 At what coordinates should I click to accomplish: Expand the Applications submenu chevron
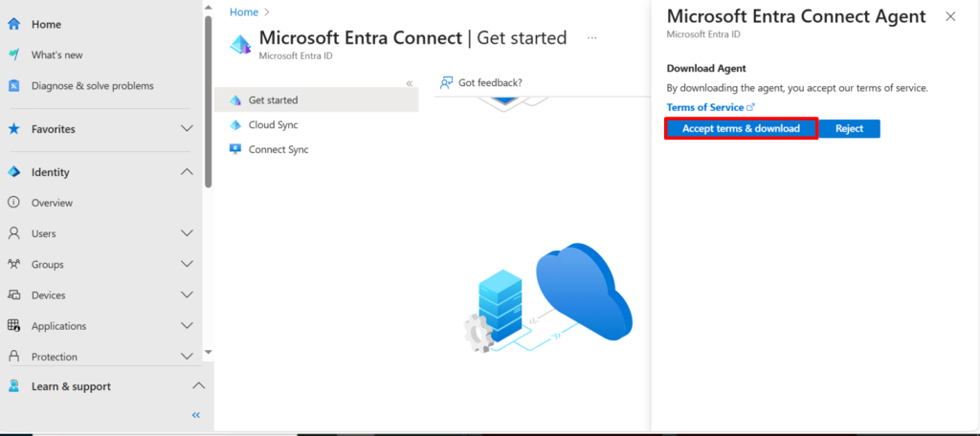click(187, 325)
